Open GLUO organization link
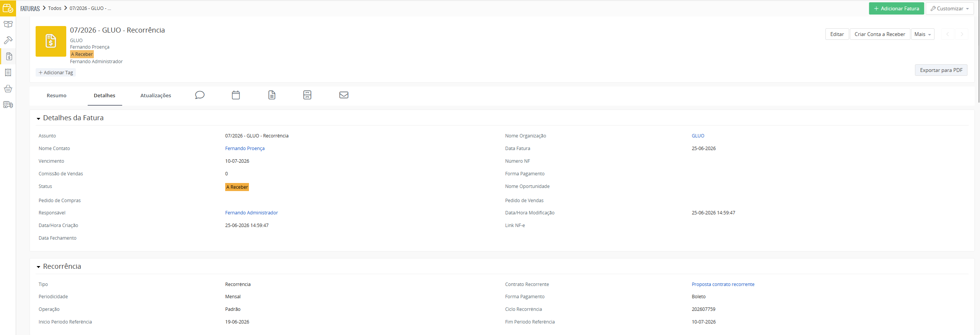Image resolution: width=980 pixels, height=335 pixels. coord(698,136)
